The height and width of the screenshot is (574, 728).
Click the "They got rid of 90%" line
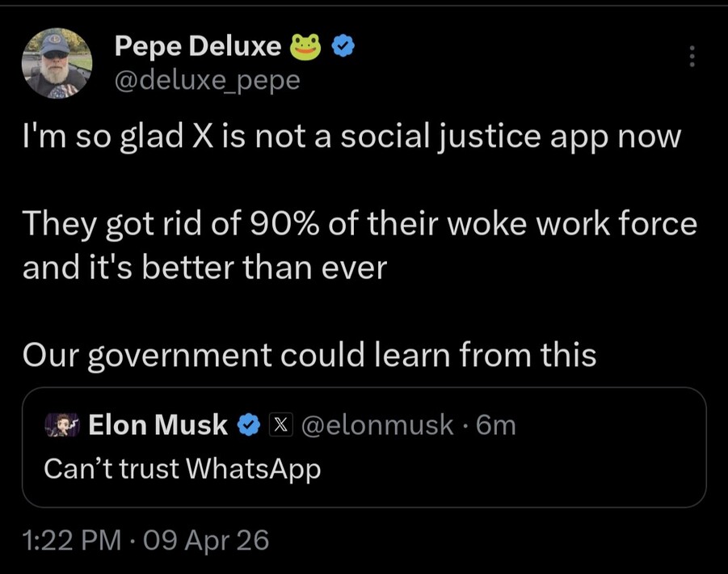360,224
